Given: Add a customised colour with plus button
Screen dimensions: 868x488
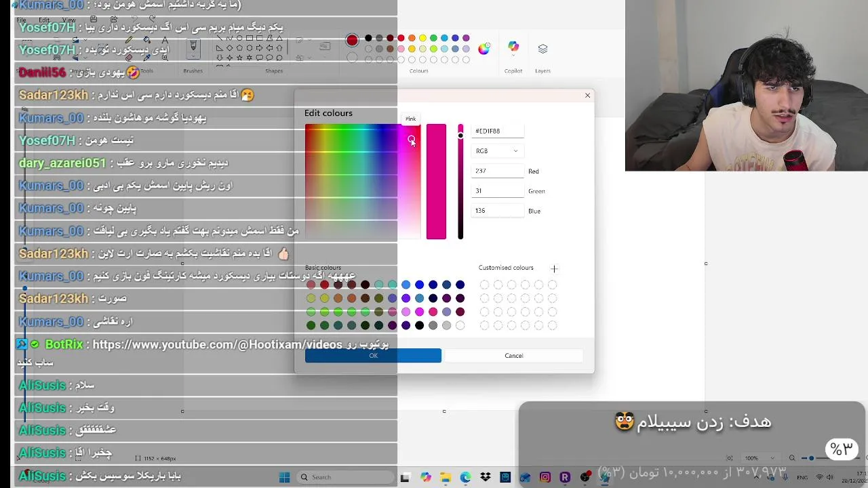Looking at the screenshot, I should [x=554, y=269].
